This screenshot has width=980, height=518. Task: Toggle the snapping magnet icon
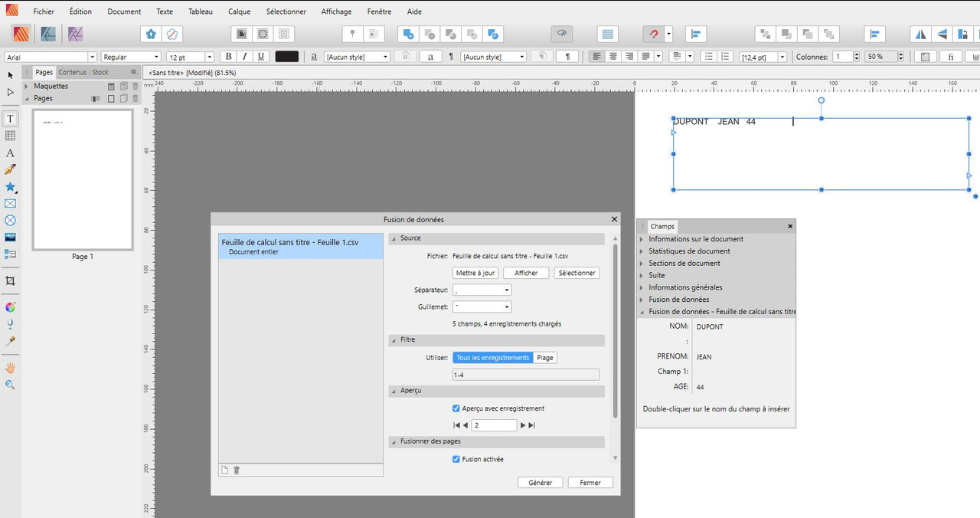click(653, 34)
